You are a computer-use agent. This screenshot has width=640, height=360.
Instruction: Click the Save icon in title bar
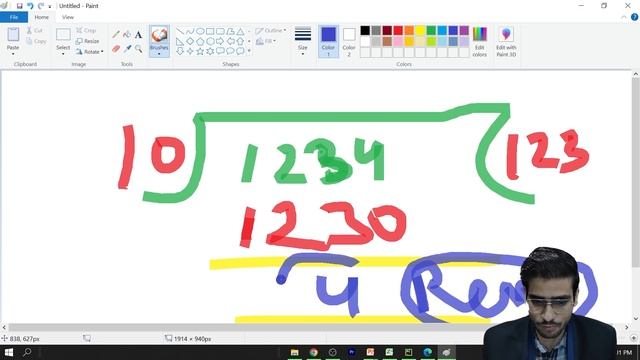tap(19, 6)
